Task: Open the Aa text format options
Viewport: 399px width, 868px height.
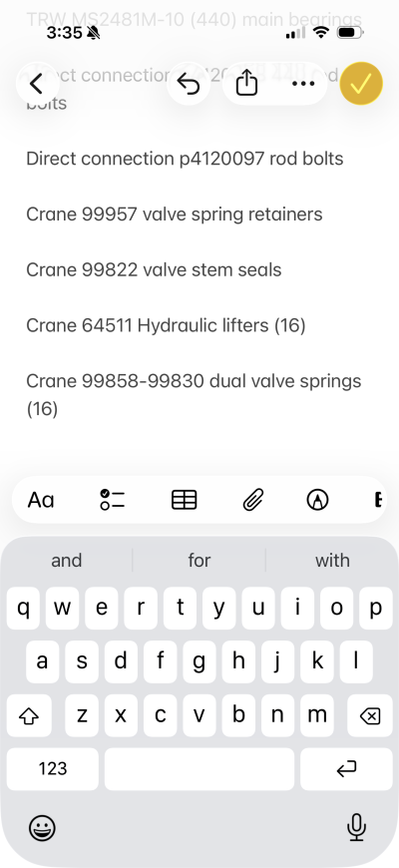Action: 41,500
